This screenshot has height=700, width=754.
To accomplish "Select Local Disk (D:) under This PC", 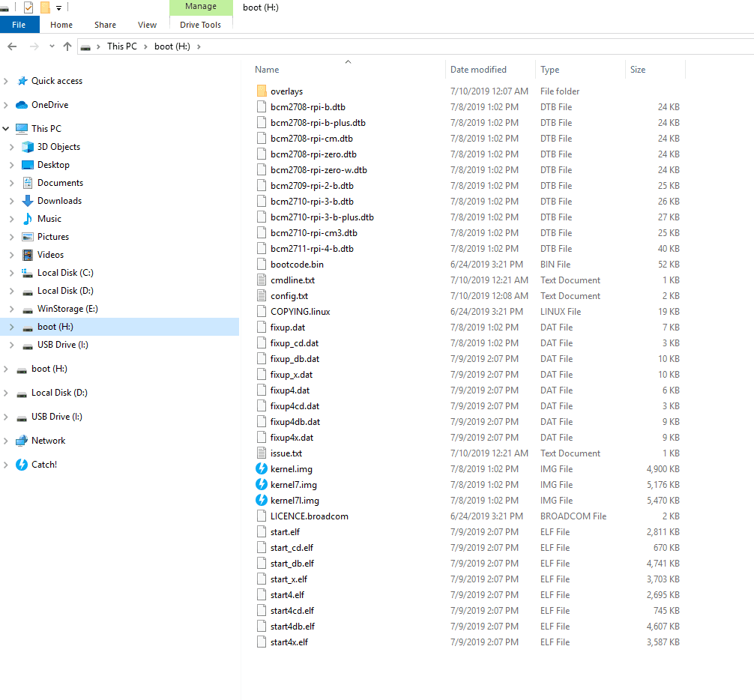I will pos(65,291).
